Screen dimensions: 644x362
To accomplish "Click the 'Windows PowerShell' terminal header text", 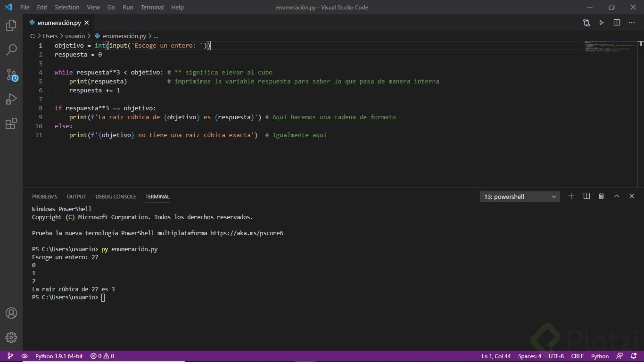I will click(62, 209).
